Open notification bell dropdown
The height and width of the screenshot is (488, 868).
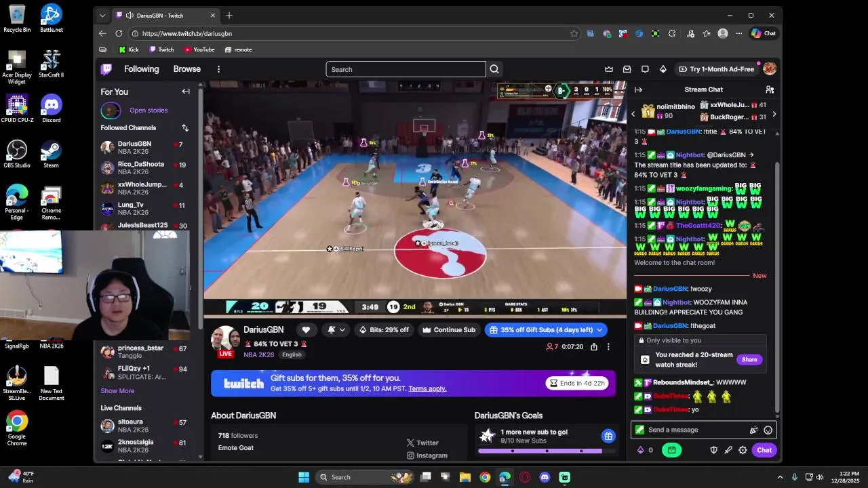pyautogui.click(x=336, y=330)
